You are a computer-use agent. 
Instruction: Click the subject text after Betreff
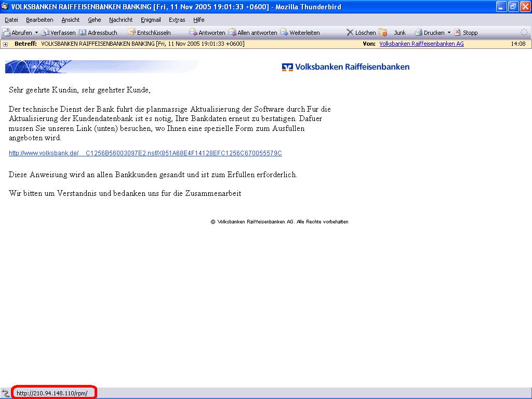[x=142, y=44]
